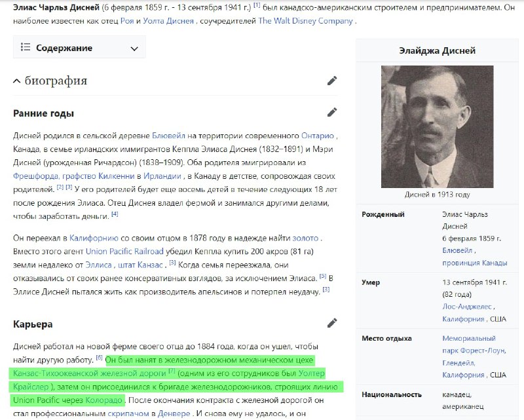524x420 pixels.
Task: Follow the золото link
Action: point(305,238)
